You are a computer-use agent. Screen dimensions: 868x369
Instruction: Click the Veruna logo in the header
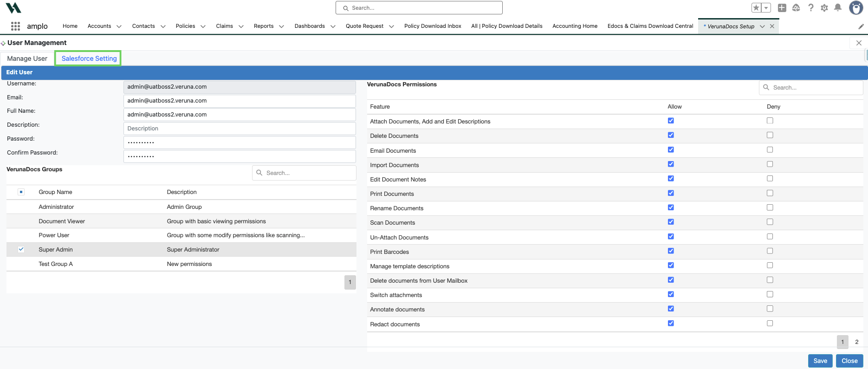13,8
